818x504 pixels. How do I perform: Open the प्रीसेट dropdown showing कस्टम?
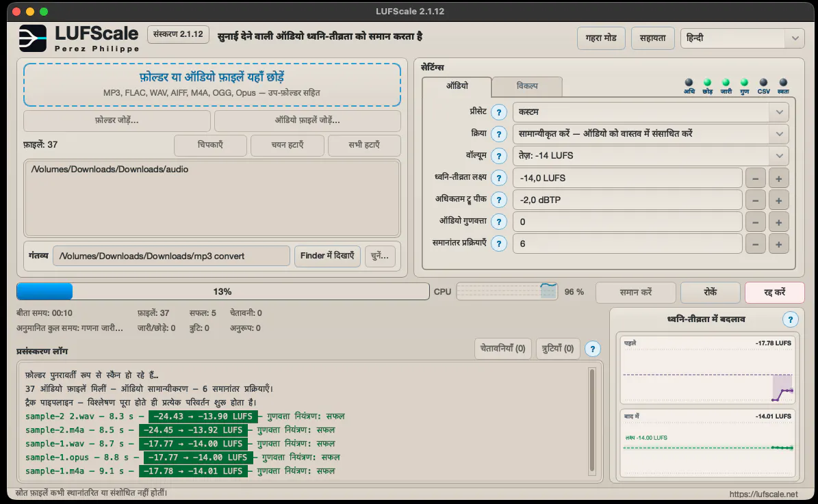click(650, 112)
